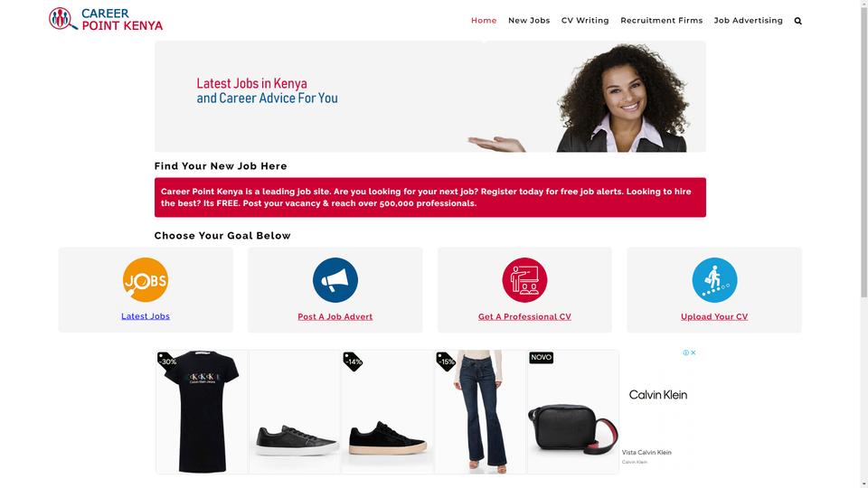Image resolution: width=868 pixels, height=488 pixels.
Task: Click the red CV presentation icon
Action: coord(524,280)
